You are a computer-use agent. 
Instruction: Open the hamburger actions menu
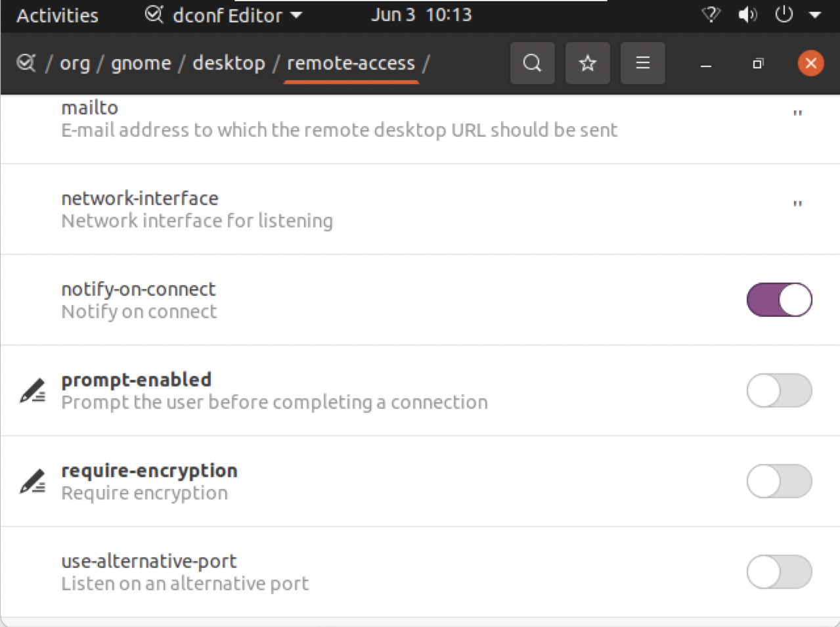point(642,63)
